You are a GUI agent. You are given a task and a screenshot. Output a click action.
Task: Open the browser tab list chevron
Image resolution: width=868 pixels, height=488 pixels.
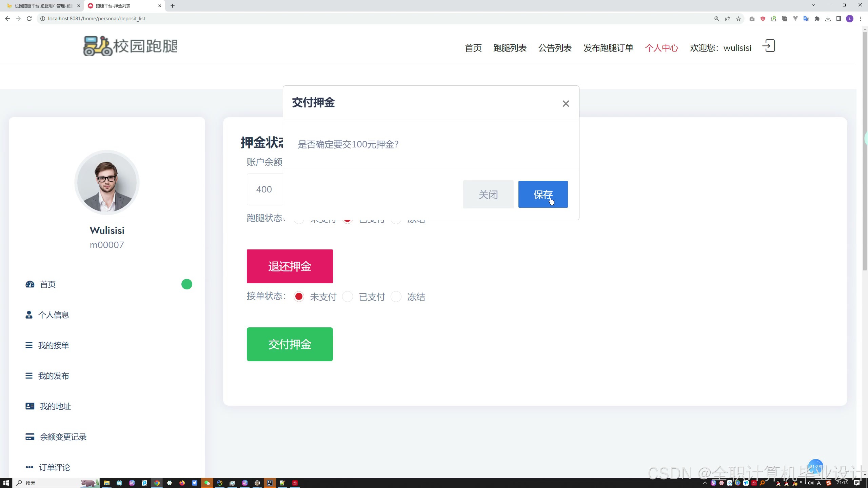click(x=813, y=5)
